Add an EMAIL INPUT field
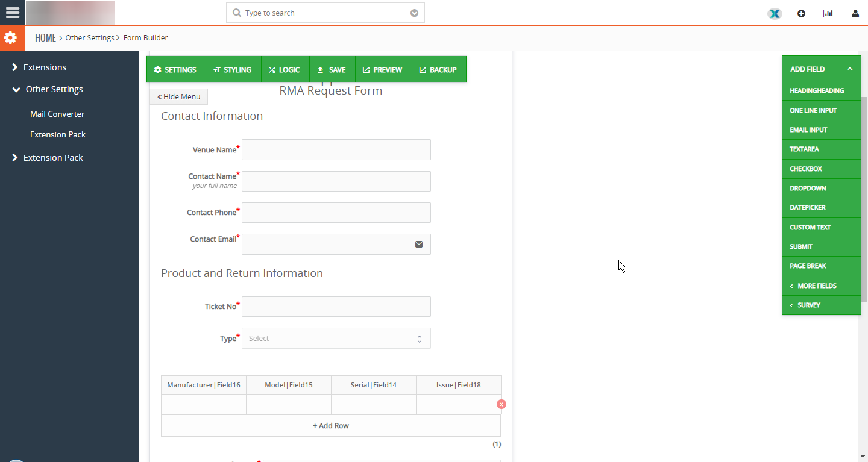868x462 pixels. pos(822,130)
